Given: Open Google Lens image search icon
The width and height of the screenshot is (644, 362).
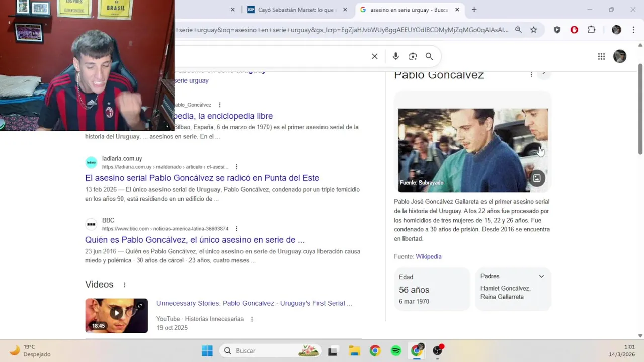Looking at the screenshot, I should click(413, 56).
